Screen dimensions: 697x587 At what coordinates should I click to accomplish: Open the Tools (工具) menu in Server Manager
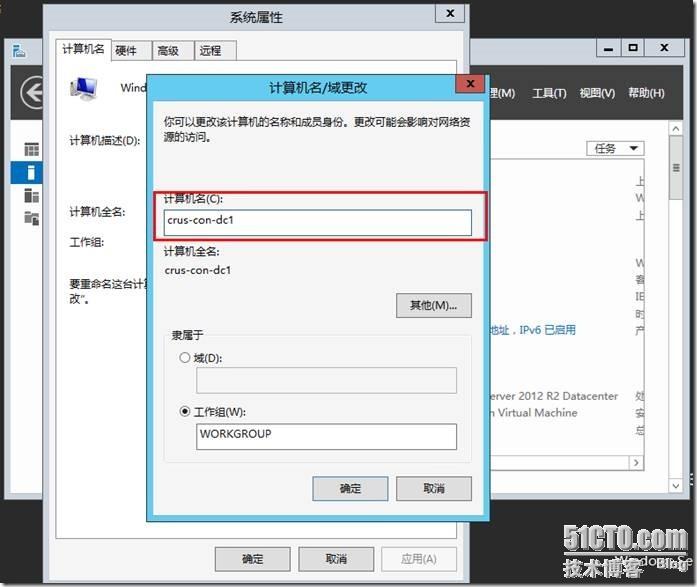(x=549, y=93)
